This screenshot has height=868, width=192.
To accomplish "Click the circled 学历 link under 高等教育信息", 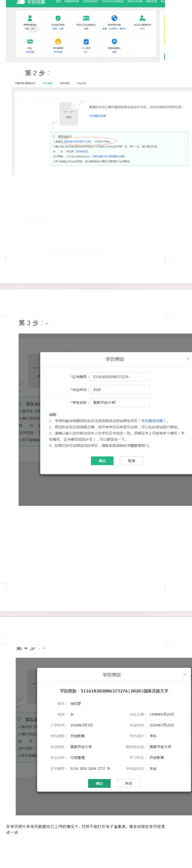I will 33,29.
